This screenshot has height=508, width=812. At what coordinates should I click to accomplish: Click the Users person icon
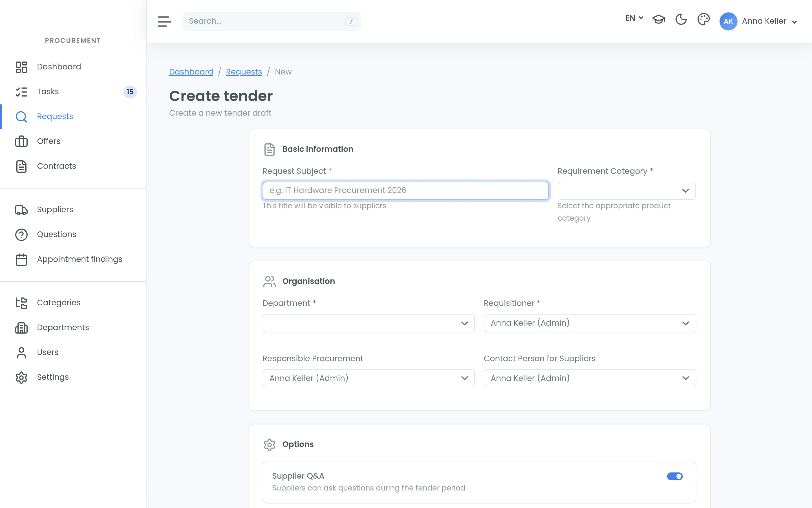(x=21, y=352)
